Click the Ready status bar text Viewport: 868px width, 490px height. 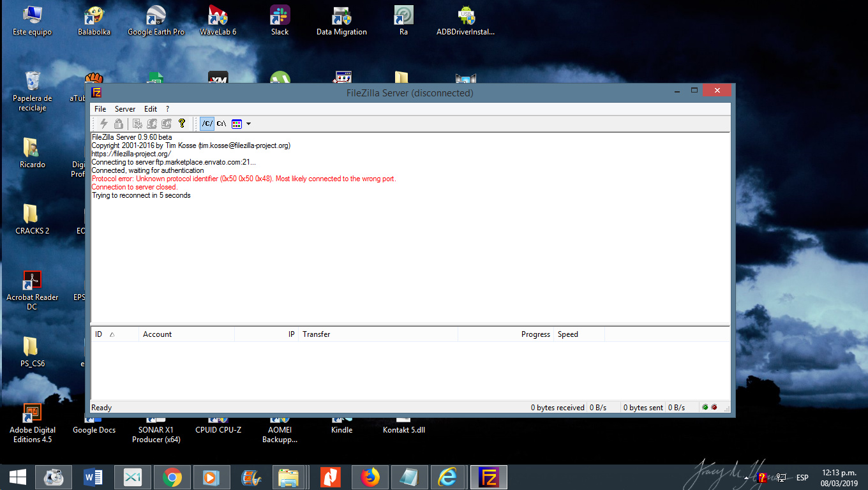click(x=101, y=408)
